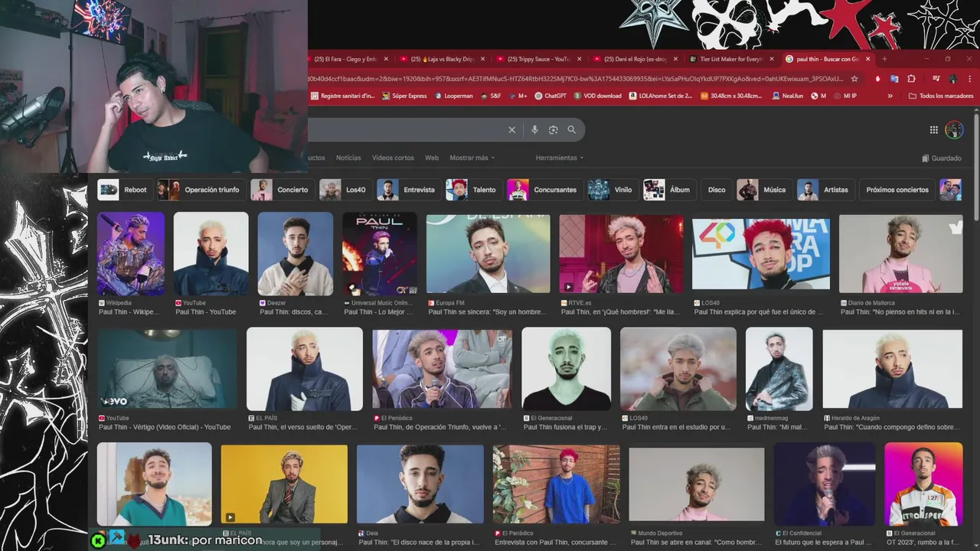Filter images by Próximos conciertos chip
This screenshot has width=980, height=551.
point(897,190)
